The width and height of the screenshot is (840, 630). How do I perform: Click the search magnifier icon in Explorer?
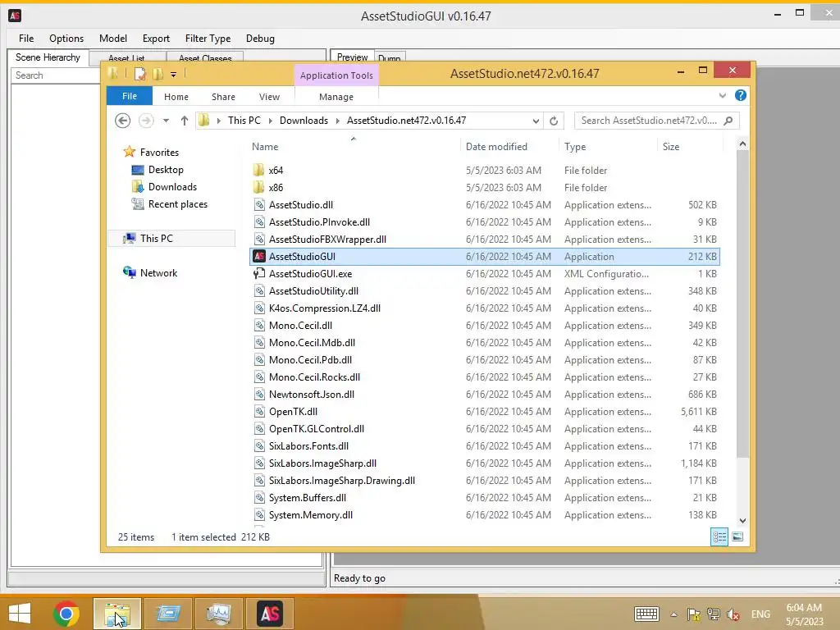[728, 121]
